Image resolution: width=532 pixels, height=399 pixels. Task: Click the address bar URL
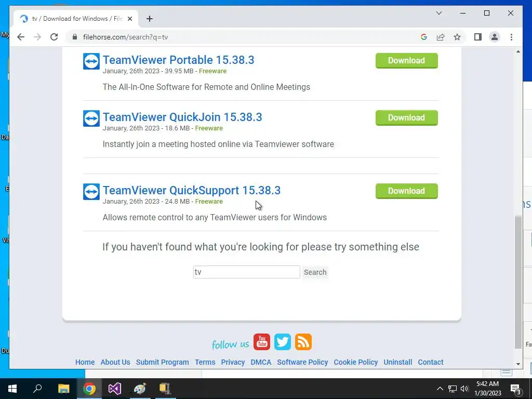click(x=126, y=37)
